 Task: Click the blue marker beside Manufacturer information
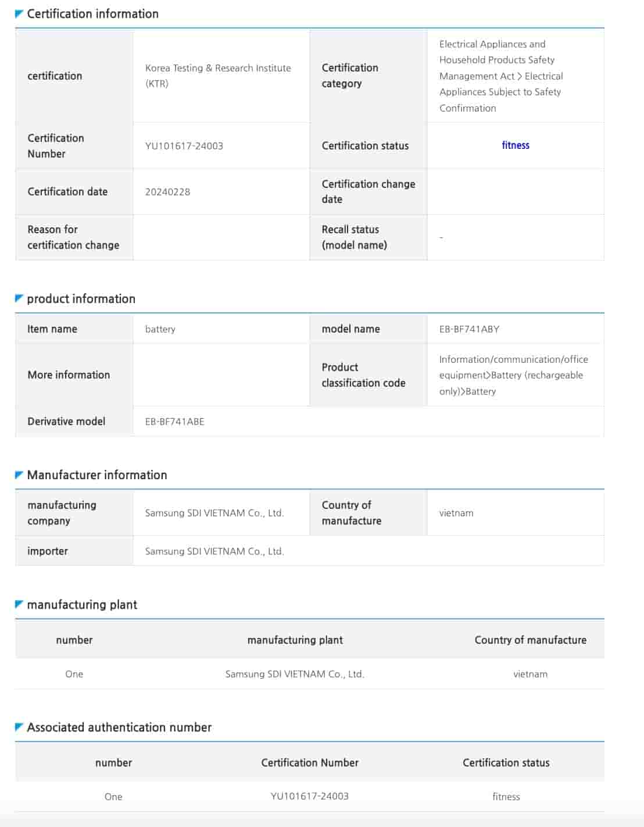[19, 475]
